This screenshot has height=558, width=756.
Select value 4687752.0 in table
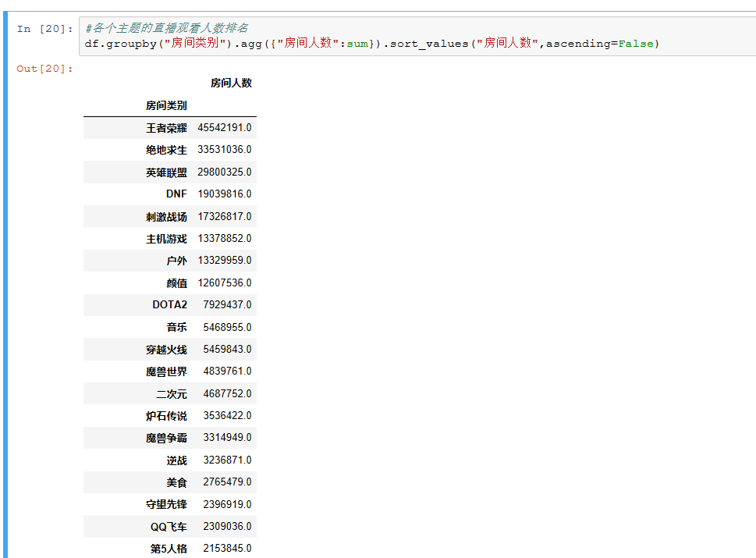[x=228, y=393]
